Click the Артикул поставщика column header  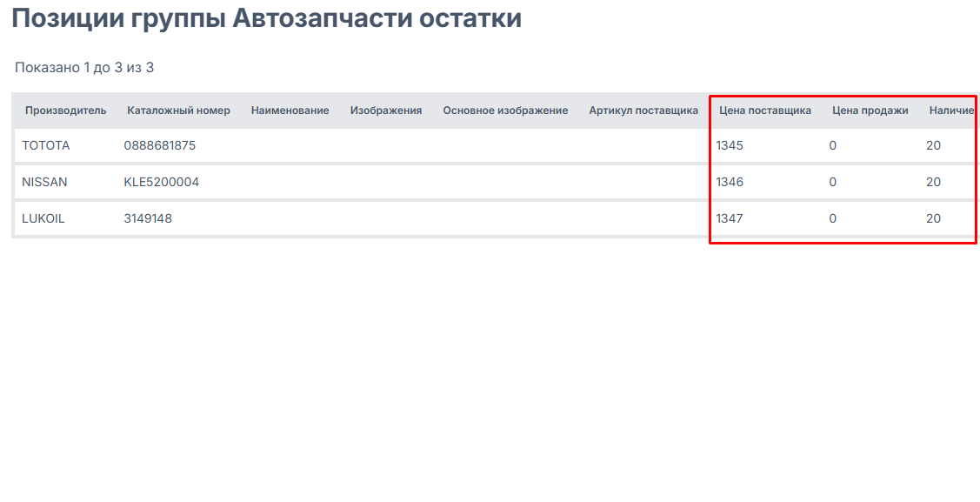tap(643, 110)
